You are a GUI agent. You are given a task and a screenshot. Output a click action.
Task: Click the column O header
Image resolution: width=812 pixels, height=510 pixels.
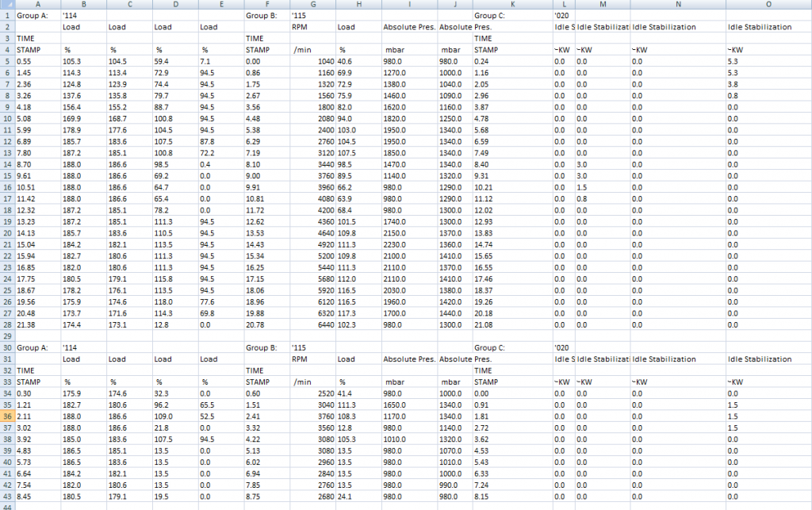click(768, 5)
